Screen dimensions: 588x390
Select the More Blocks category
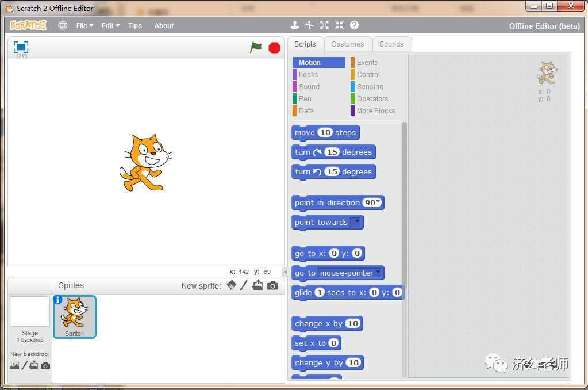(x=376, y=110)
